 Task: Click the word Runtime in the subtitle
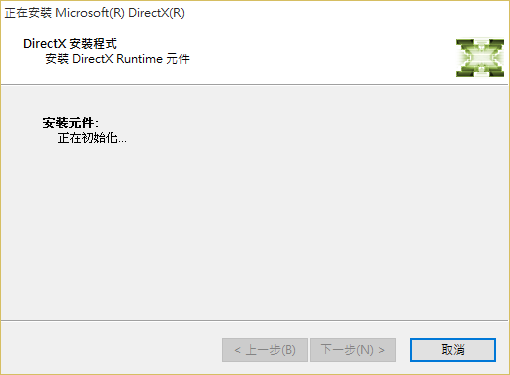139,59
